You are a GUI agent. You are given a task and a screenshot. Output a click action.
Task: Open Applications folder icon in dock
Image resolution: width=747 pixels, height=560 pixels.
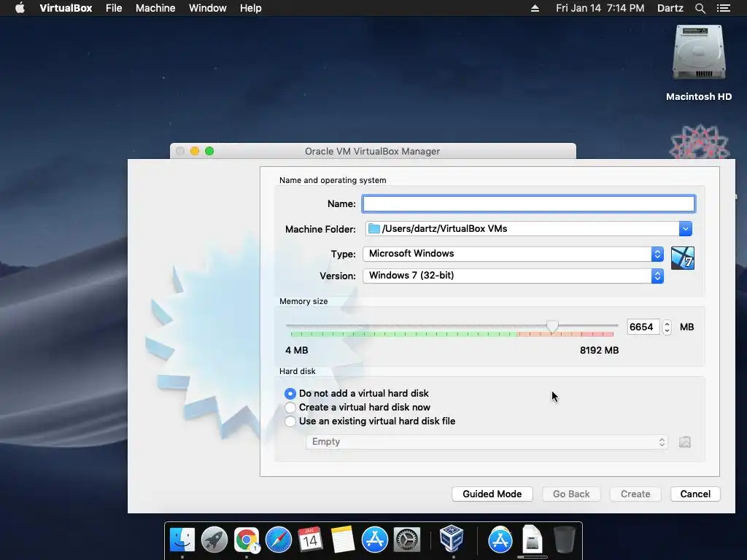coord(500,540)
